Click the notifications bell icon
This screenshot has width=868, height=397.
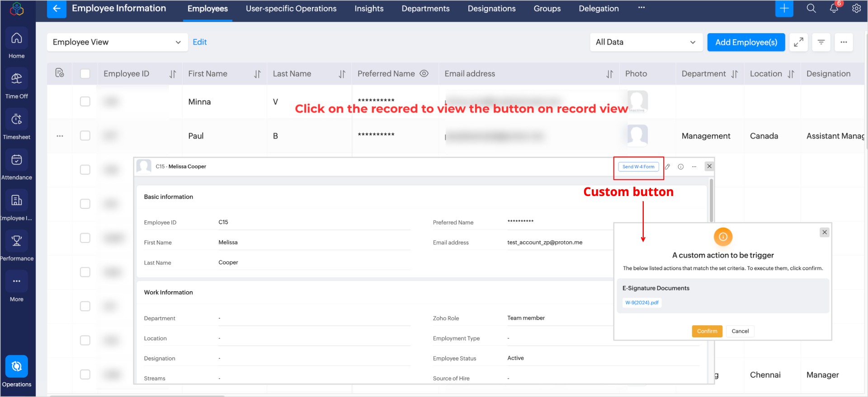[834, 9]
